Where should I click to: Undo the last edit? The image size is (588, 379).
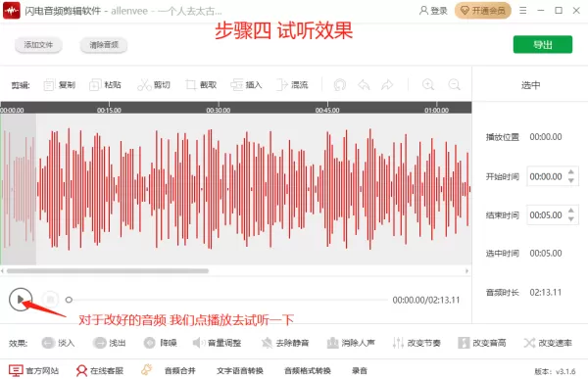coord(364,85)
